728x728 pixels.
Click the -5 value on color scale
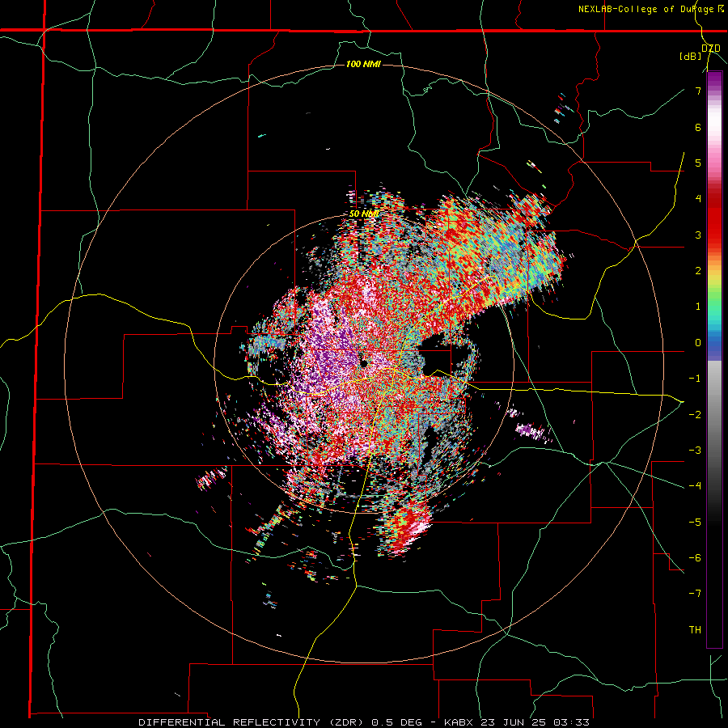695,522
